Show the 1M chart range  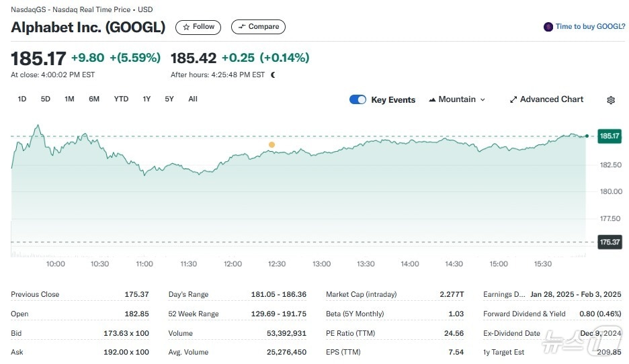pos(69,99)
